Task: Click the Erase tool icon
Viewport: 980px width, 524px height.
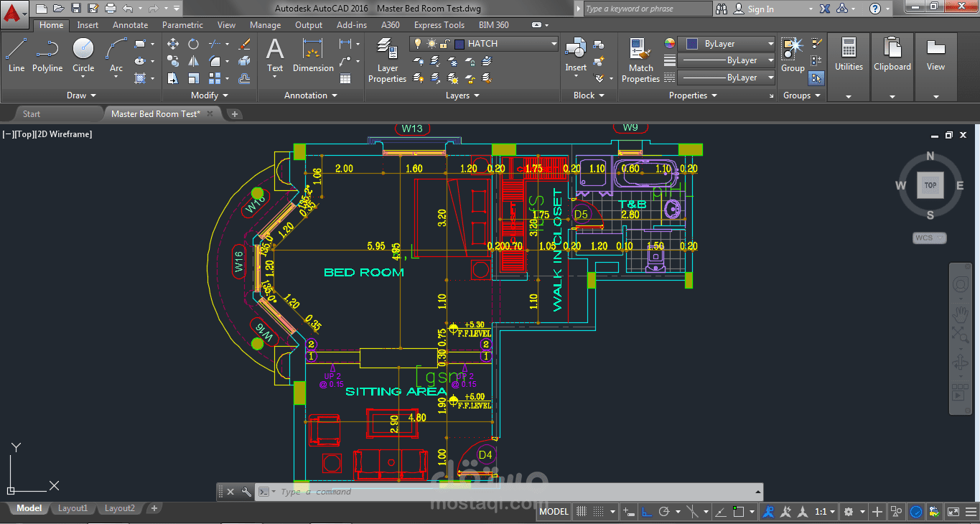Action: click(244, 44)
